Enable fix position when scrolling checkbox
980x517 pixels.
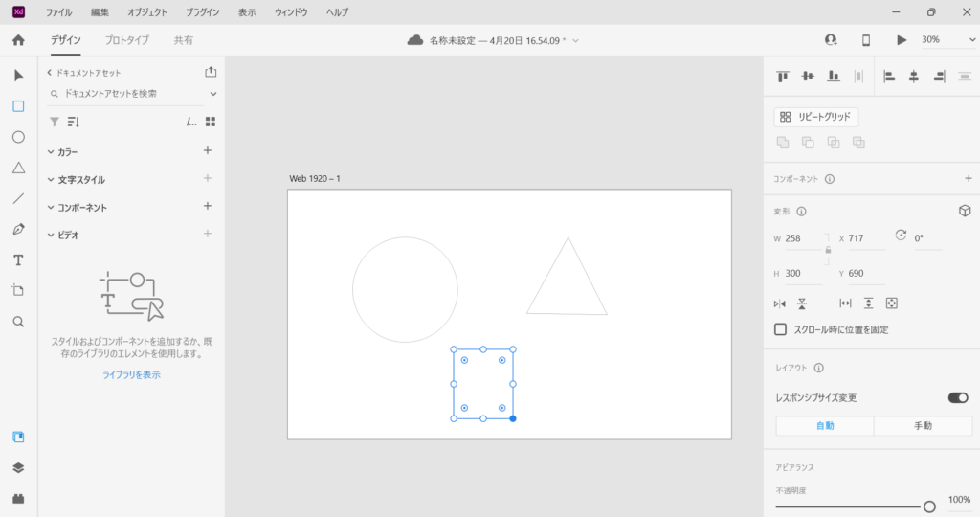click(x=781, y=329)
